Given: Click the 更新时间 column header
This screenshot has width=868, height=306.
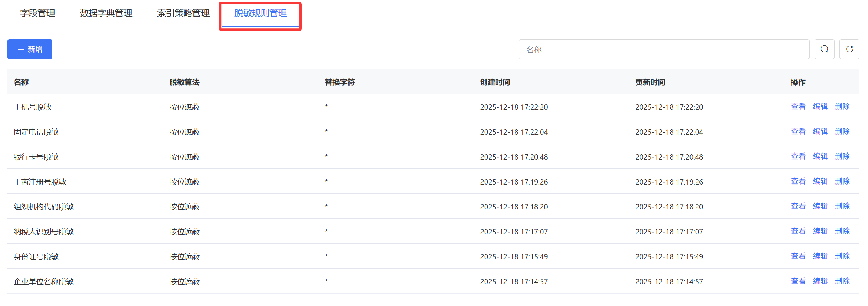Looking at the screenshot, I should pyautogui.click(x=650, y=82).
